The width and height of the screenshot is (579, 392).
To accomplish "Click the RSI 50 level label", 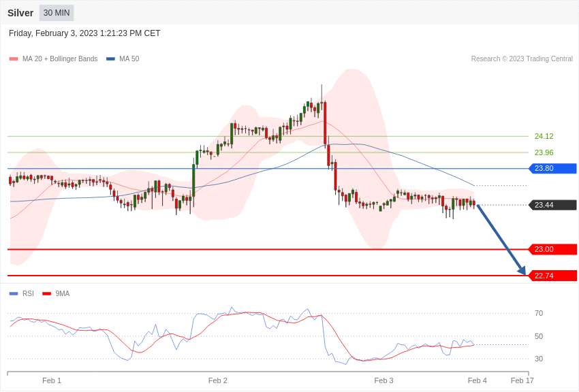I will click(539, 336).
